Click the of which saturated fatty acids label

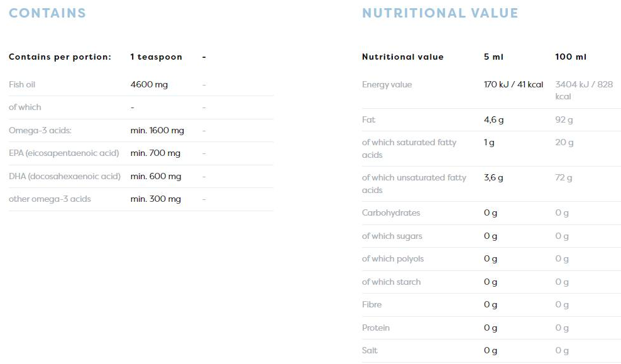(x=409, y=148)
